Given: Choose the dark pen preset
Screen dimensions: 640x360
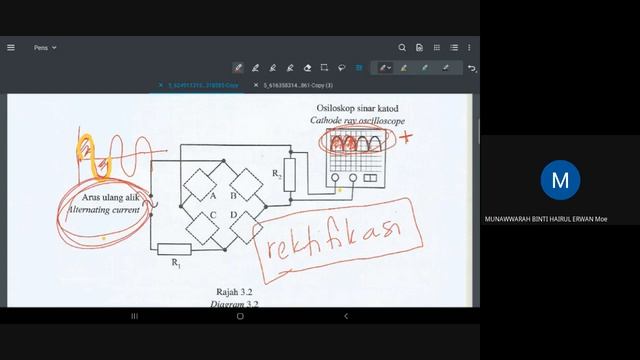Looking at the screenshot, I should 446,68.
